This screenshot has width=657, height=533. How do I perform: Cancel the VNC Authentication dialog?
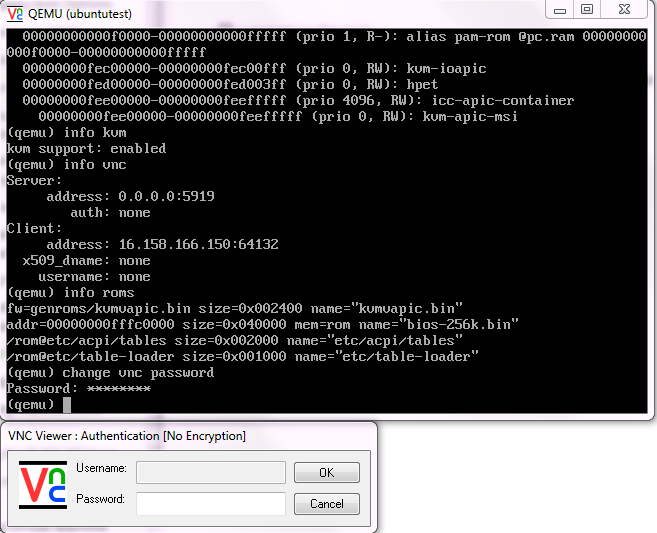tap(326, 503)
